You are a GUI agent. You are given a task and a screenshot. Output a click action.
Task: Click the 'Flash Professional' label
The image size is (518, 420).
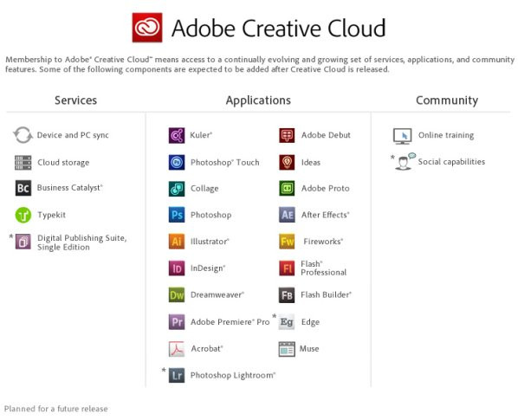coord(324,268)
